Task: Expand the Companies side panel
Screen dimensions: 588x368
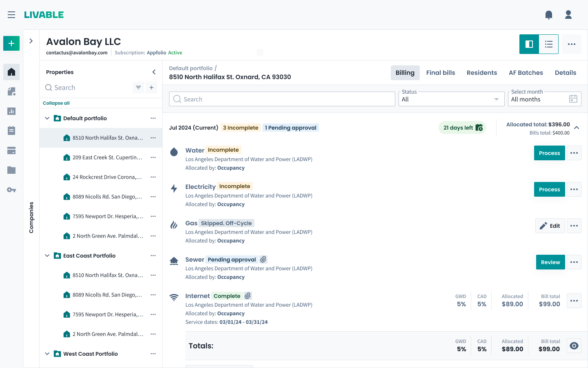Action: (31, 41)
